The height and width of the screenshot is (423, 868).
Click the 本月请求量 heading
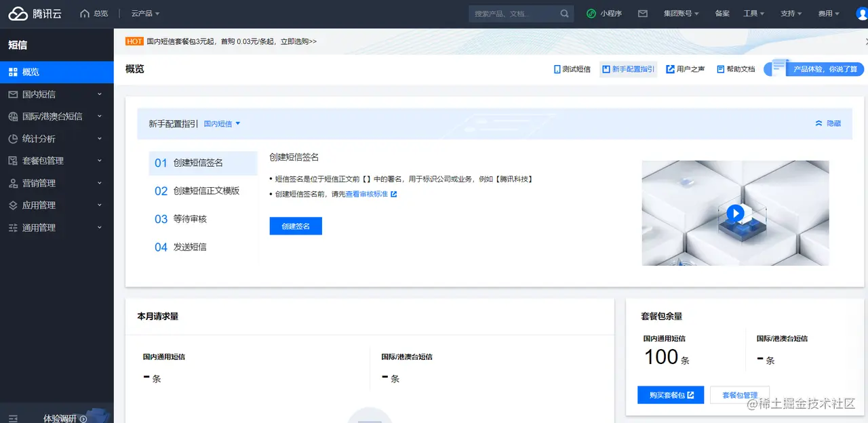coord(158,317)
